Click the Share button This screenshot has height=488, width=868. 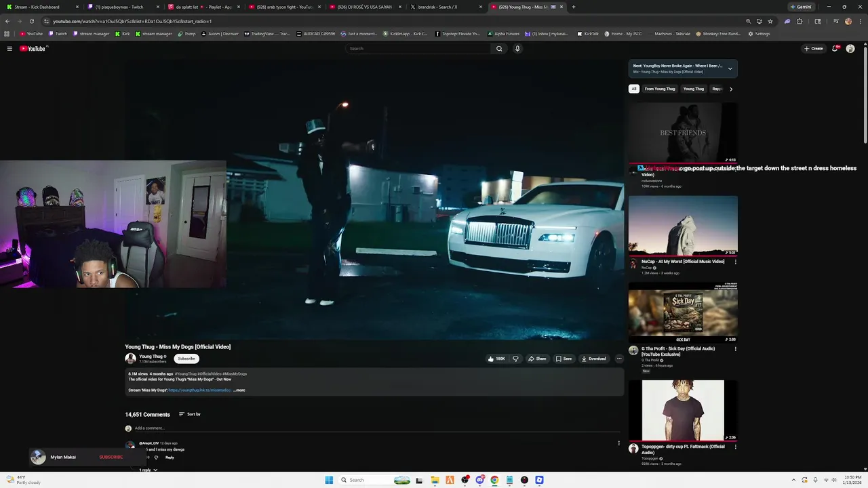[x=537, y=359]
